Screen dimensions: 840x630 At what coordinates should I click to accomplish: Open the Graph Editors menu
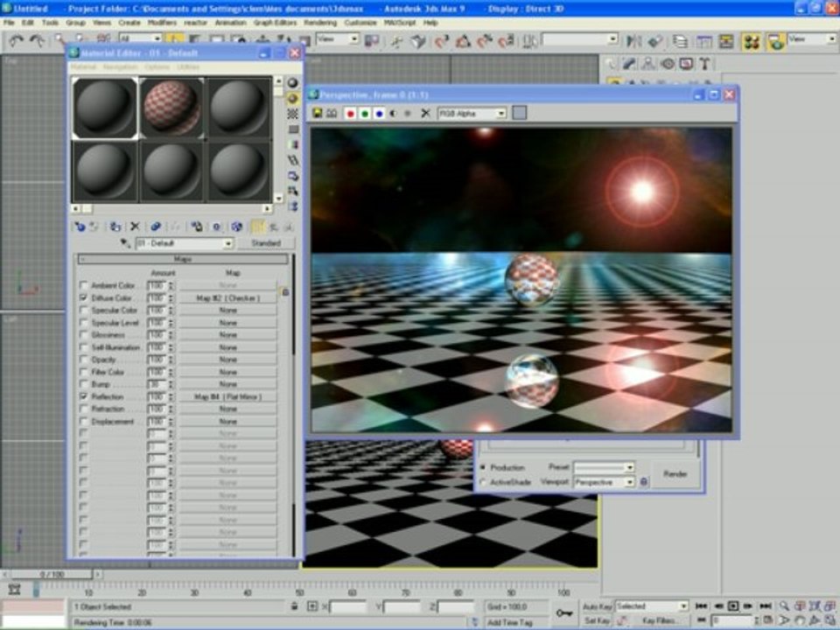[x=275, y=23]
